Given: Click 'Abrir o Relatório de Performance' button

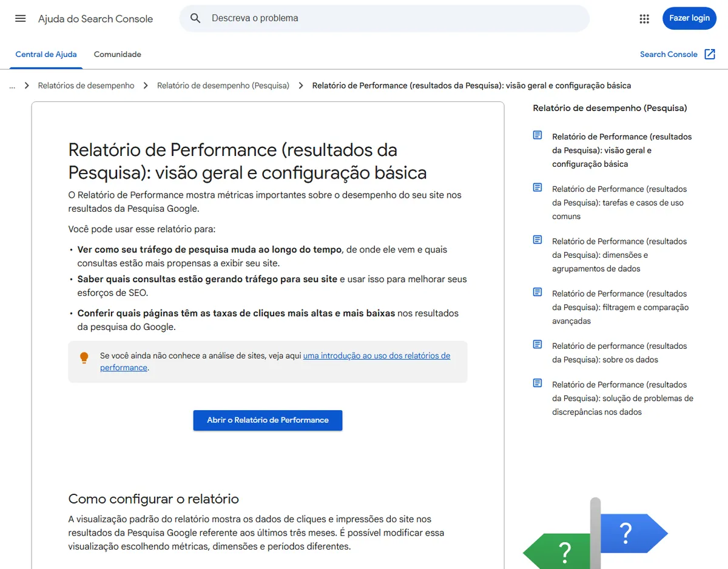Looking at the screenshot, I should (268, 420).
